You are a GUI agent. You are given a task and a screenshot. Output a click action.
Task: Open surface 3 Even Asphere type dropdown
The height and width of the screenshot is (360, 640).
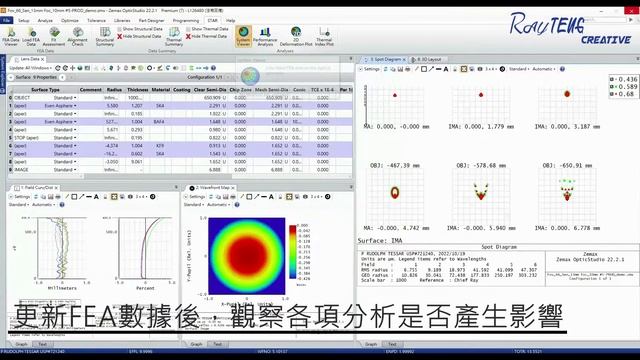click(75, 122)
